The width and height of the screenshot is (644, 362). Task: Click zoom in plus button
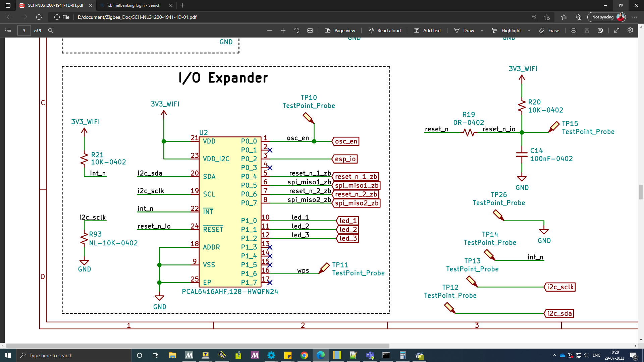tap(283, 30)
